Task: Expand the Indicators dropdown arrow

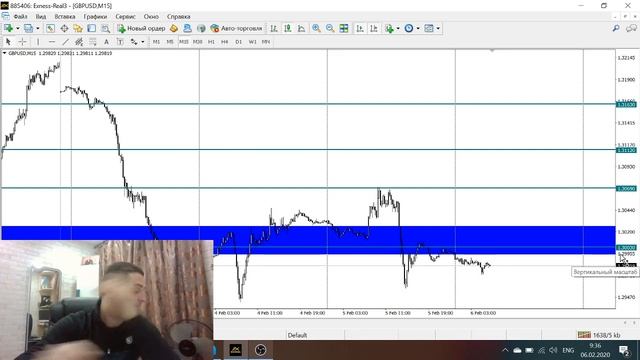Action: click(398, 29)
